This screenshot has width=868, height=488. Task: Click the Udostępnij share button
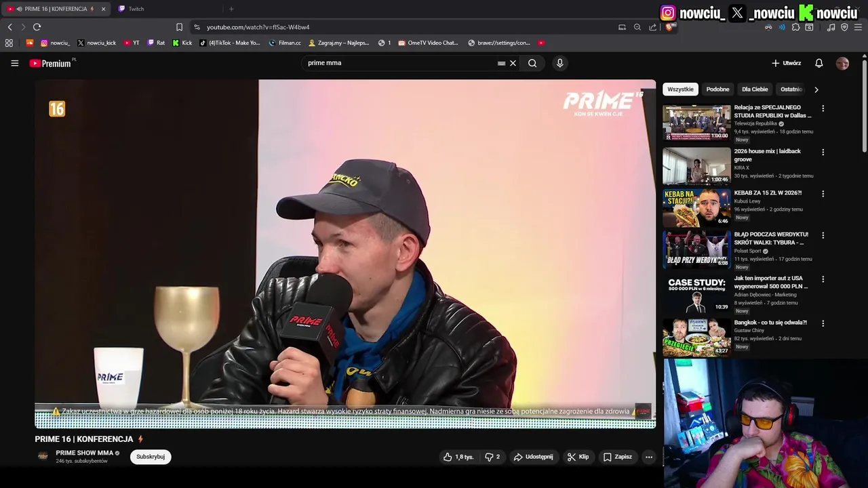534,457
